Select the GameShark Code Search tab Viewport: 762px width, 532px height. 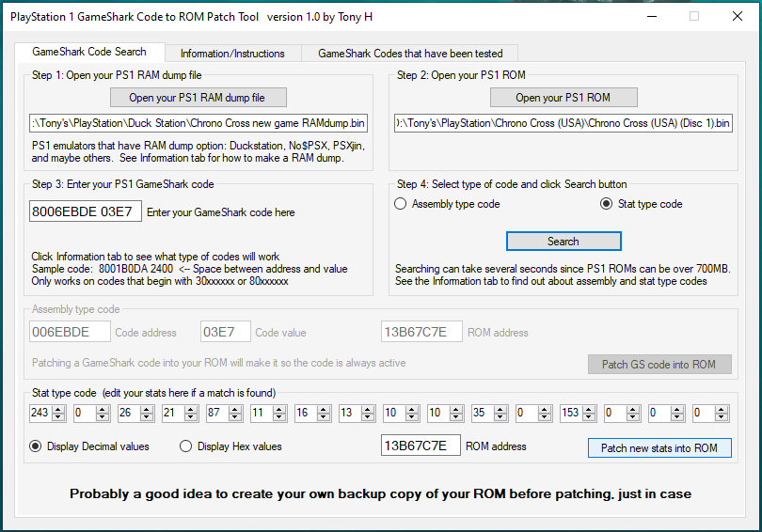coord(89,52)
